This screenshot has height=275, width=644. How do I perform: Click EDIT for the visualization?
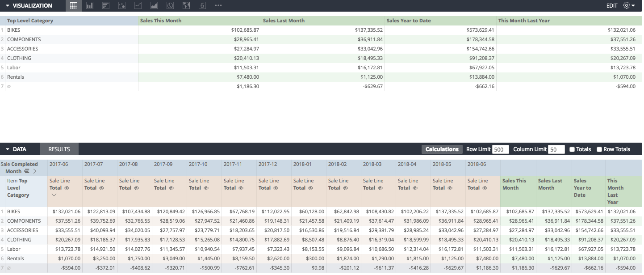612,6
